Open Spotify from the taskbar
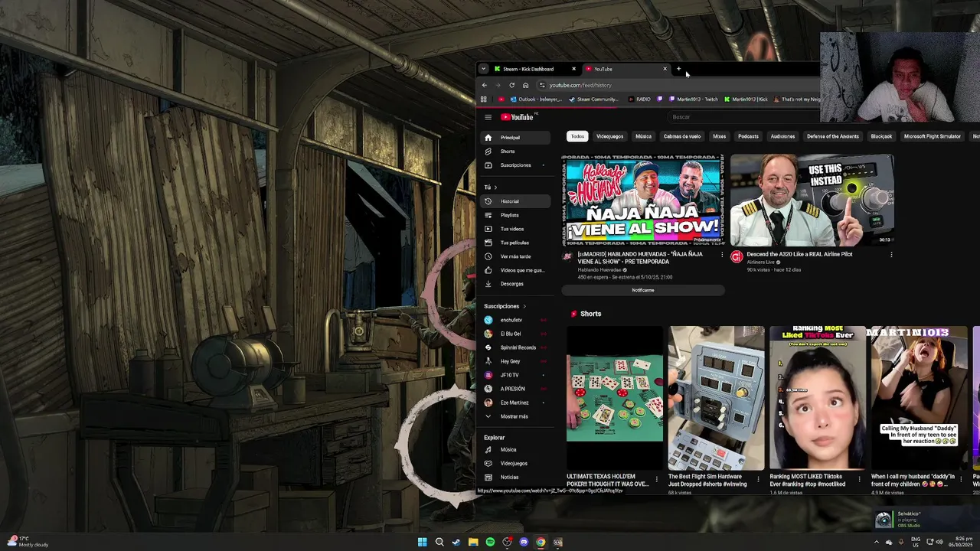Viewport: 980px width, 551px height. click(490, 542)
